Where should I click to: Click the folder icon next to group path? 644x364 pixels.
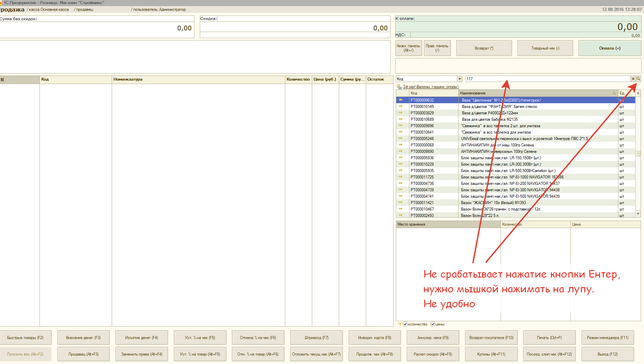pyautogui.click(x=399, y=87)
